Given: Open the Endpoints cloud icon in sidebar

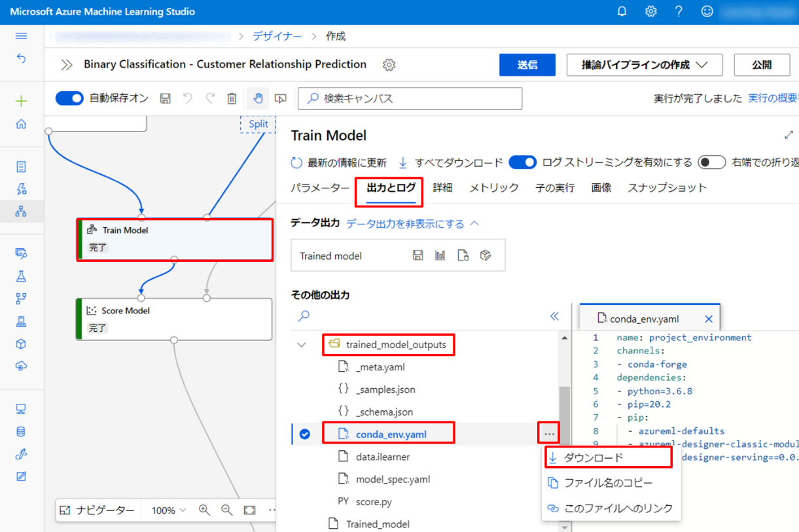Looking at the screenshot, I should click(21, 366).
